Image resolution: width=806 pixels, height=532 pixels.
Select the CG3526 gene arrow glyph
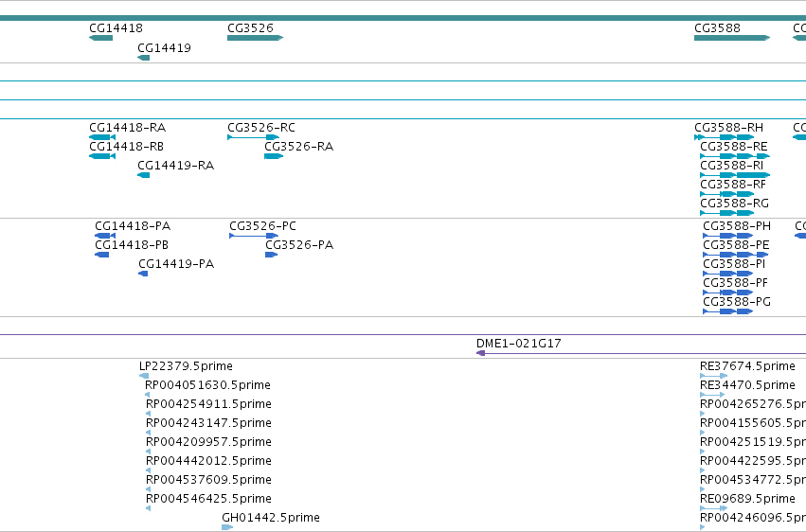pyautogui.click(x=256, y=38)
